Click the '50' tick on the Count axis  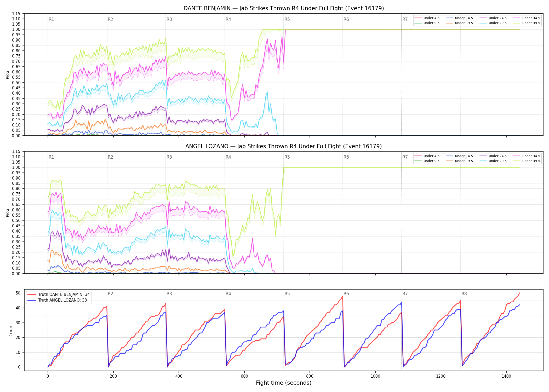[18, 293]
